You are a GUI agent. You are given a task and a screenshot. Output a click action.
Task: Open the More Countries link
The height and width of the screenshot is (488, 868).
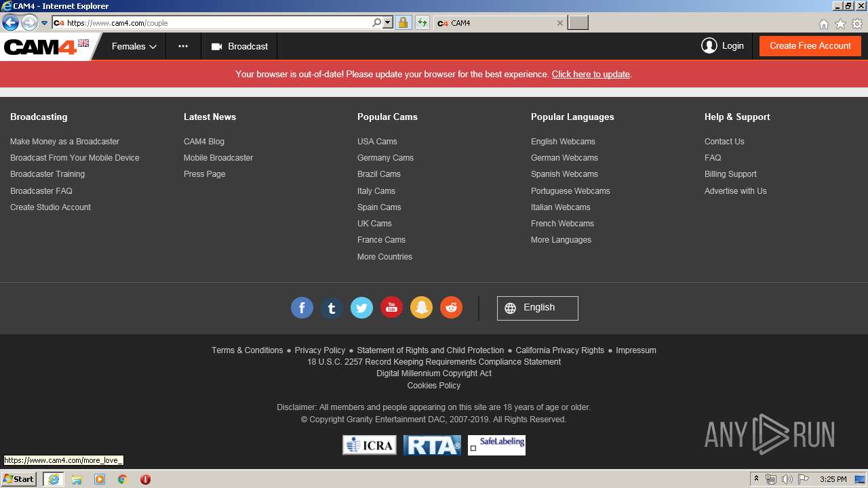[x=384, y=257]
